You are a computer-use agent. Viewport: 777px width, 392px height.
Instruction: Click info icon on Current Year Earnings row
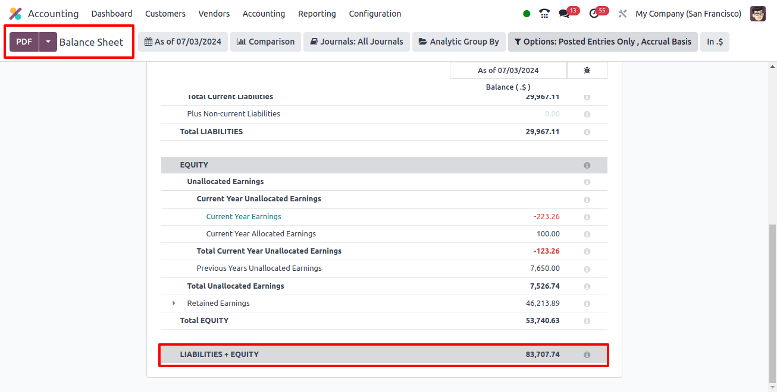pos(587,217)
